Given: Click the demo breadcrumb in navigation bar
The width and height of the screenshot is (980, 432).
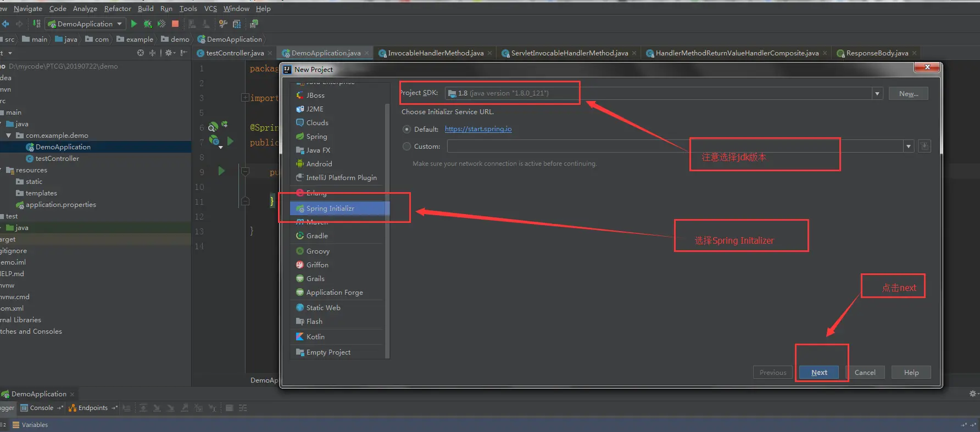Looking at the screenshot, I should [175, 39].
